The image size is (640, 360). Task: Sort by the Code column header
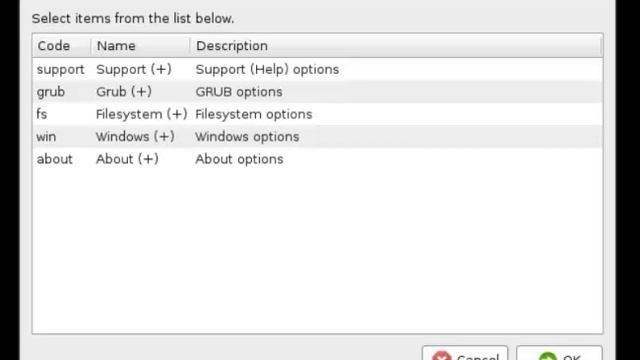[62, 46]
